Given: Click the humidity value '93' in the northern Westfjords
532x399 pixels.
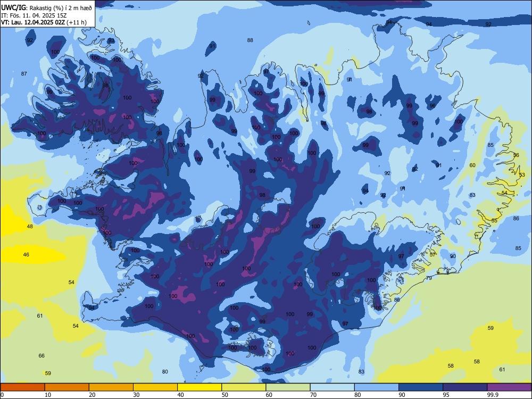Looking at the screenshot, I should click(x=111, y=40).
